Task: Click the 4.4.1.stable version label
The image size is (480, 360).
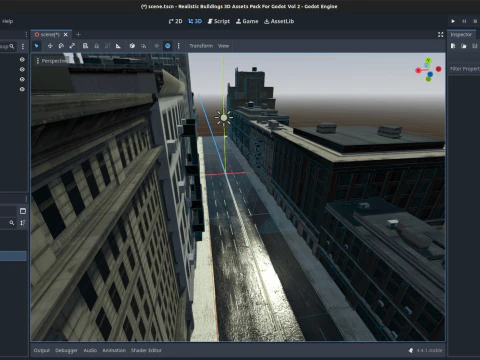Action: click(x=429, y=350)
